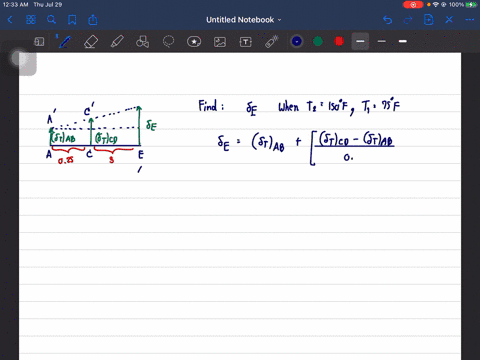
Task: Choose the green pen color
Action: (318, 42)
